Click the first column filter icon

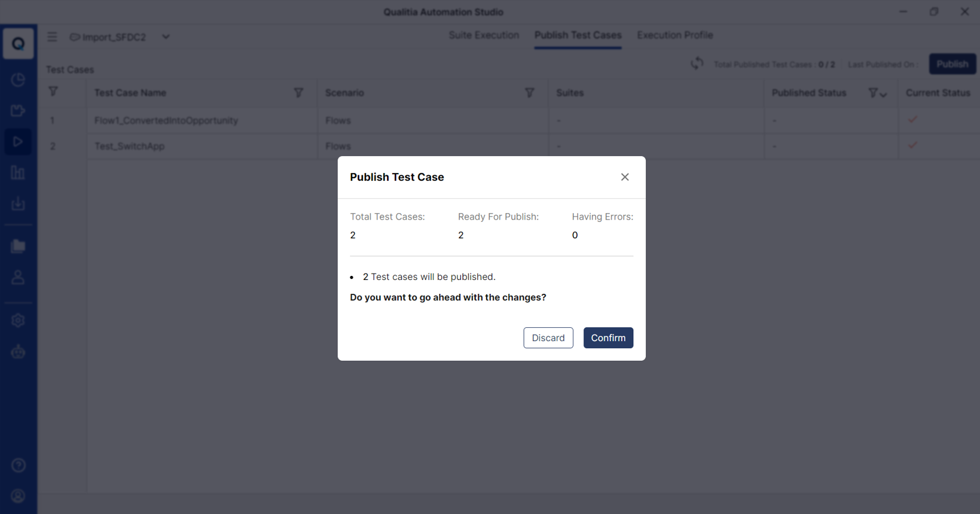[x=53, y=92]
